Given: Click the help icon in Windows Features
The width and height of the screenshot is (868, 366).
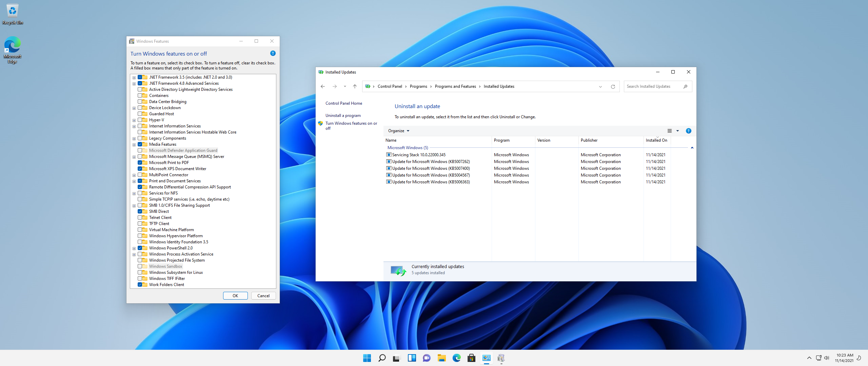Looking at the screenshot, I should pyautogui.click(x=273, y=54).
